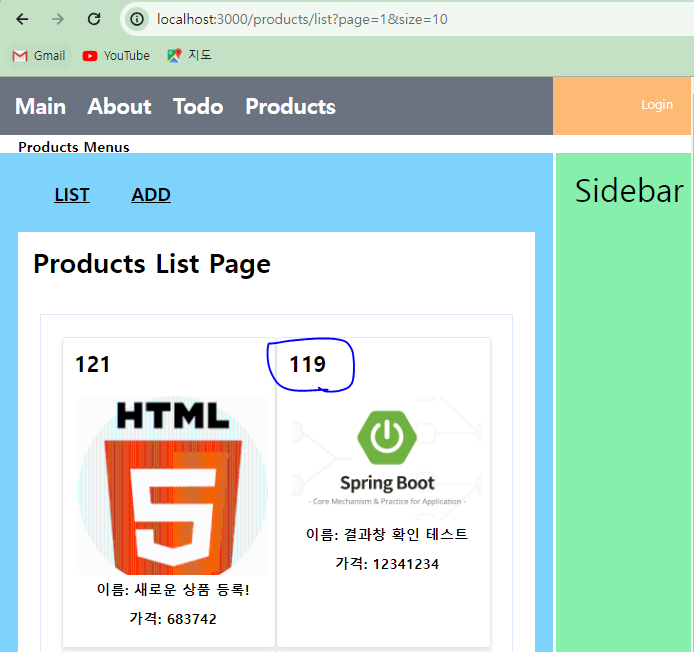This screenshot has width=694, height=652.
Task: Select product number 121 heading
Action: pyautogui.click(x=93, y=365)
